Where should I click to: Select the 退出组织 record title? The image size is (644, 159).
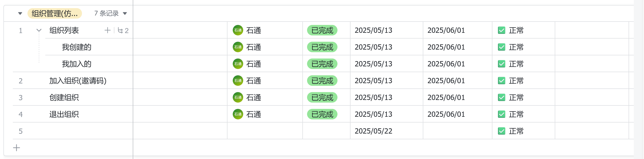coord(64,114)
